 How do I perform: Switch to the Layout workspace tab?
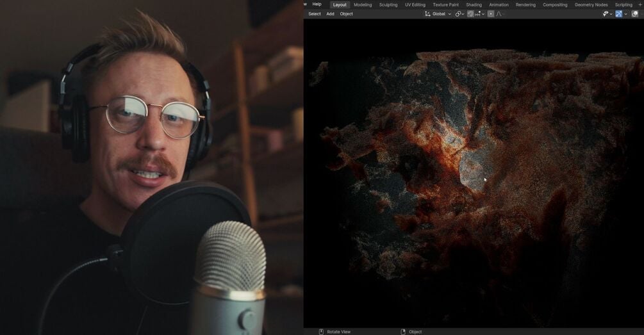pyautogui.click(x=340, y=5)
